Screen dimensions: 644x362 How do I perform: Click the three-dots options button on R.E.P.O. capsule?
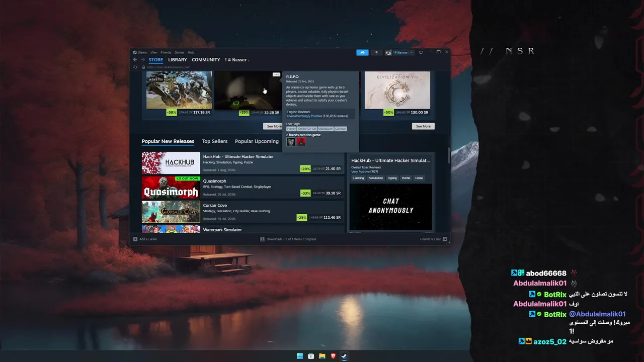[x=276, y=74]
